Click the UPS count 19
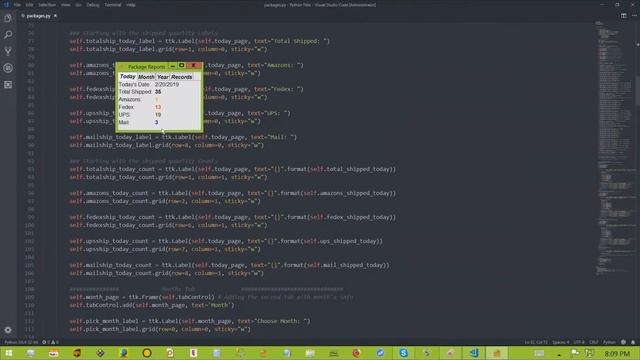This screenshot has height=360, width=640. coord(158,115)
